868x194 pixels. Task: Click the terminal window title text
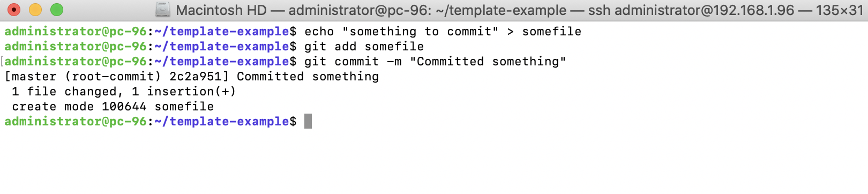520,10
